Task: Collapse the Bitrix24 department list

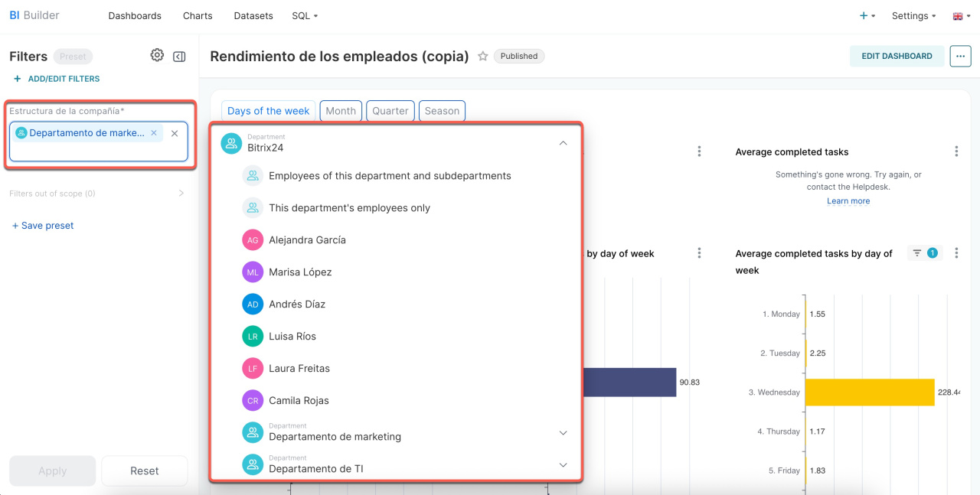Action: click(563, 143)
